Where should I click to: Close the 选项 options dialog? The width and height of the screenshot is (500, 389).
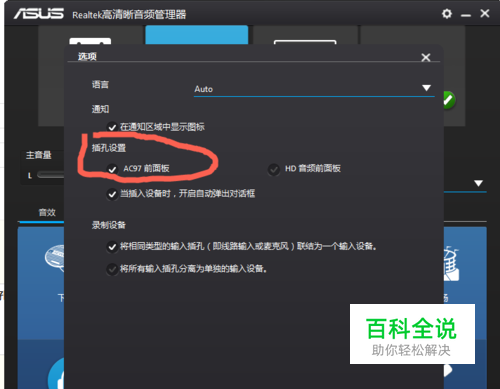(426, 57)
